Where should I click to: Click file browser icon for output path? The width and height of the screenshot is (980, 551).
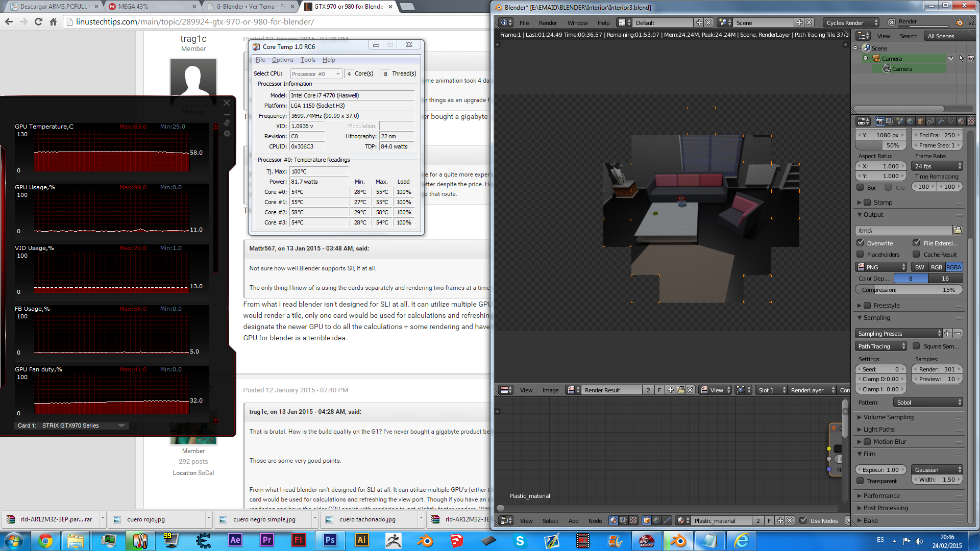pyautogui.click(x=958, y=230)
